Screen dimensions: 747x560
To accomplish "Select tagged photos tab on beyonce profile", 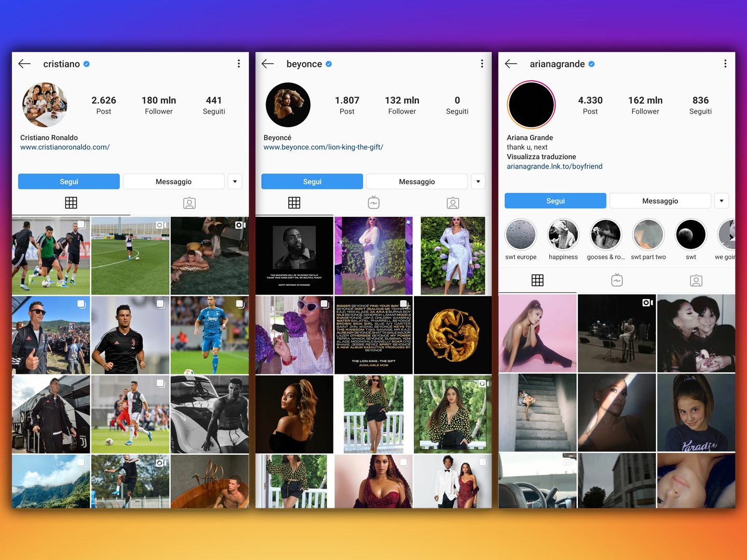I will (453, 203).
